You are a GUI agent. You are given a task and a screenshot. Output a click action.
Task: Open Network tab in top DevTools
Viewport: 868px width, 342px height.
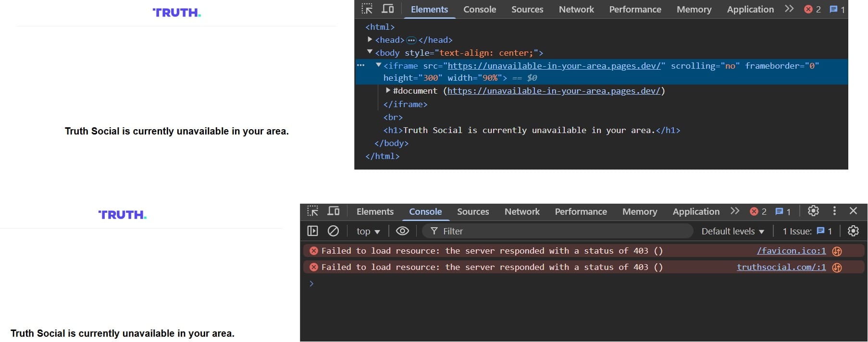coord(576,10)
